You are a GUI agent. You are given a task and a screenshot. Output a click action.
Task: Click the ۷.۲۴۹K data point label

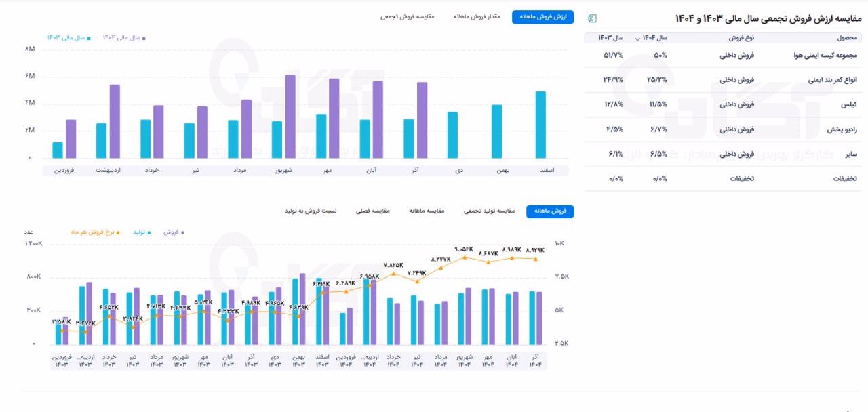pos(417,272)
